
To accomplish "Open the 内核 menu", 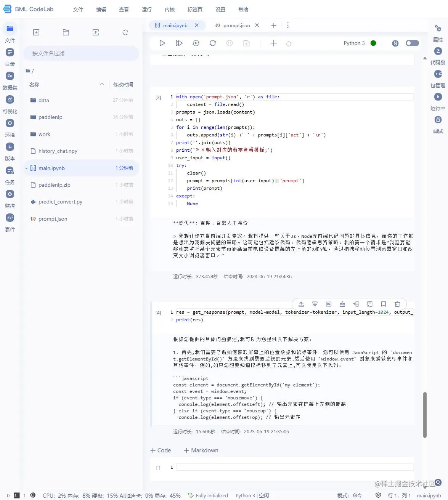I will click(x=169, y=10).
